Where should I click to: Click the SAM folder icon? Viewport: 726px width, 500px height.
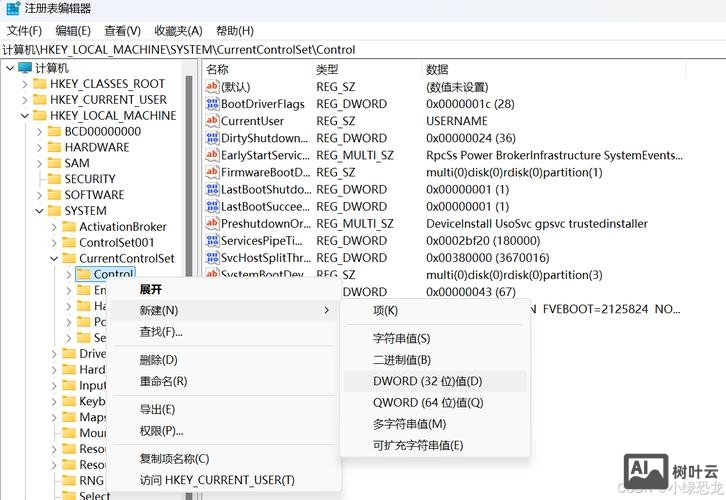pos(54,163)
